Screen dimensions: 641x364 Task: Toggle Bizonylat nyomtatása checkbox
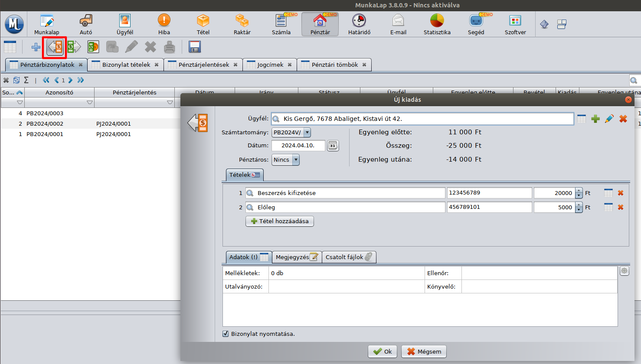[x=226, y=334]
